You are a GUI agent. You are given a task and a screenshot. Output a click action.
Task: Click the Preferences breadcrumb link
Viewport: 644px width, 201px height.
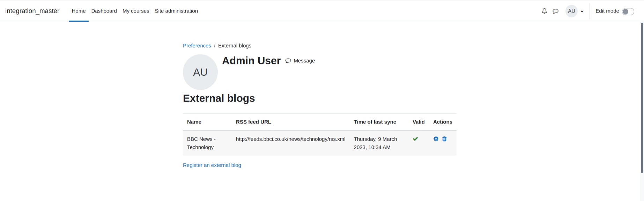tap(197, 46)
